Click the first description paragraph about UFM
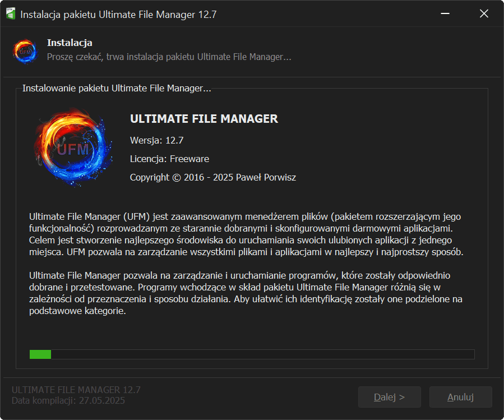The image size is (504, 420). coord(247,234)
